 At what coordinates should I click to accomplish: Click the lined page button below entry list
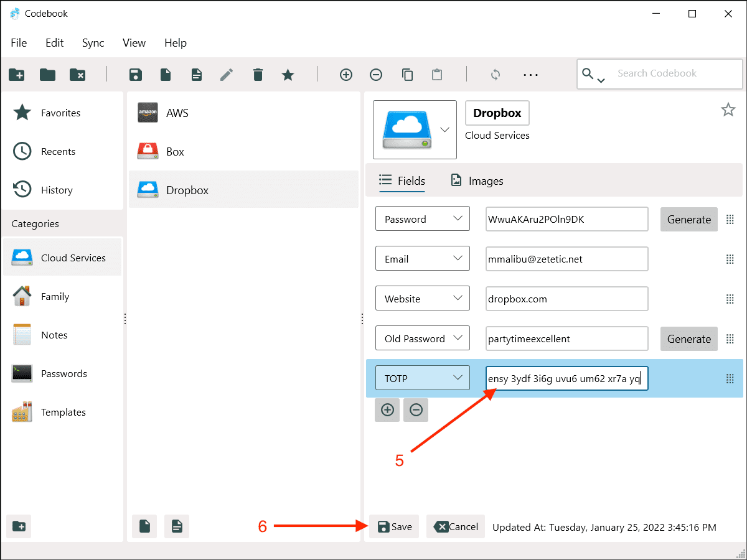177,526
